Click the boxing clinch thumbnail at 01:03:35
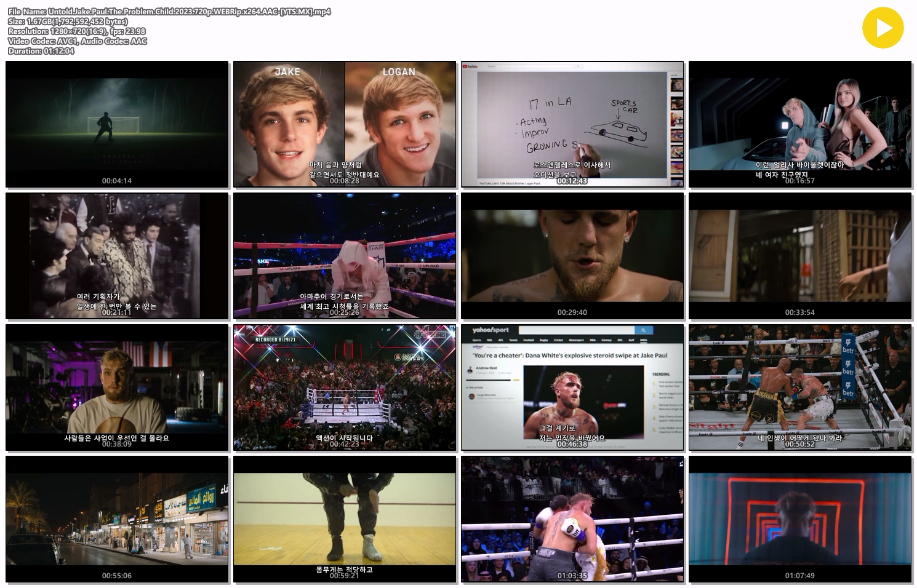 pos(572,519)
